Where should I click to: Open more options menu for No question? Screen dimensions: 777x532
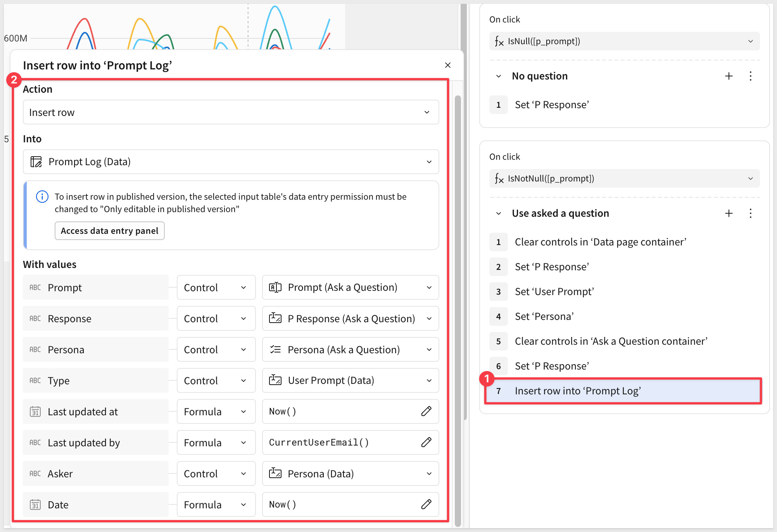751,76
